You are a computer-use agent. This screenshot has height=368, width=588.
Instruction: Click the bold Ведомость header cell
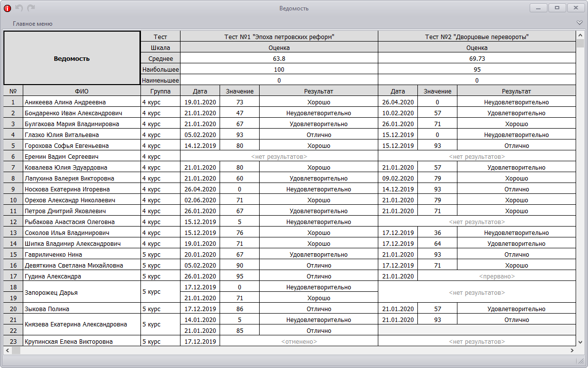(72, 58)
